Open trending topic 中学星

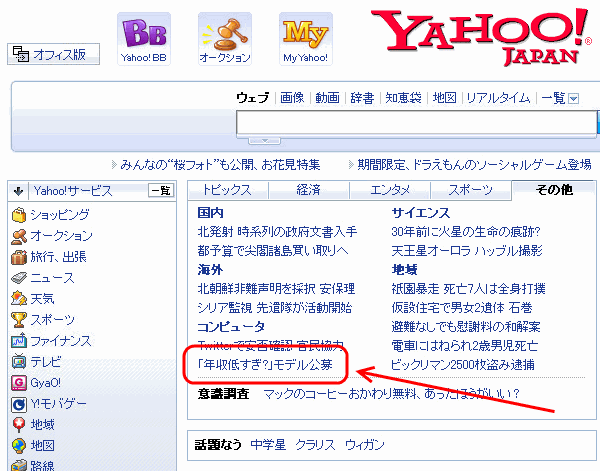click(268, 445)
